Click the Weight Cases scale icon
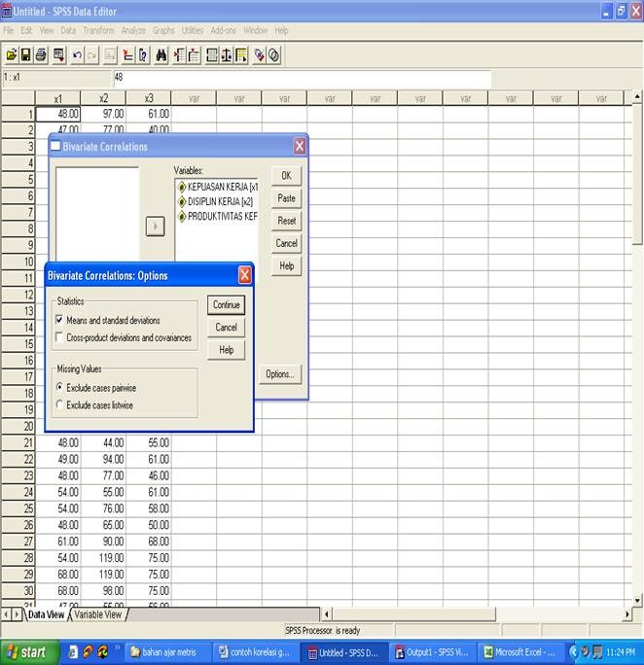This screenshot has width=644, height=665. click(x=227, y=55)
